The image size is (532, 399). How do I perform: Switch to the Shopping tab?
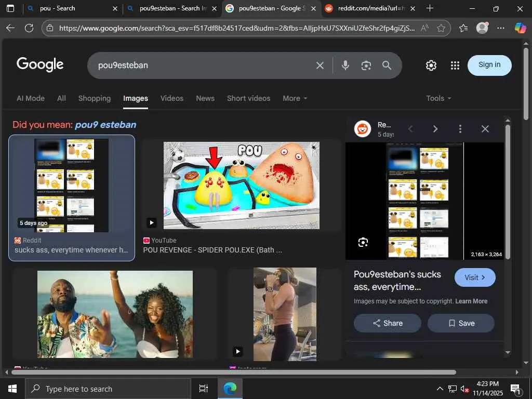(x=95, y=98)
